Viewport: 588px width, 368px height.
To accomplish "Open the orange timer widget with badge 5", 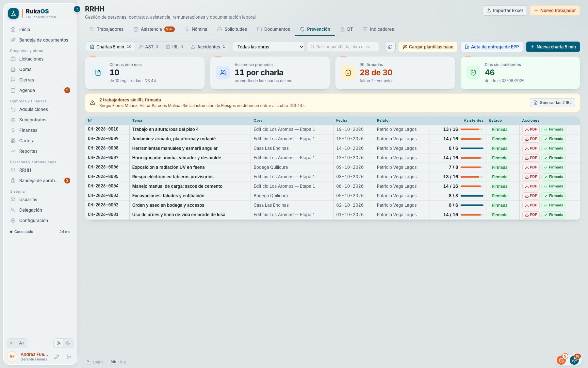I will point(561,360).
